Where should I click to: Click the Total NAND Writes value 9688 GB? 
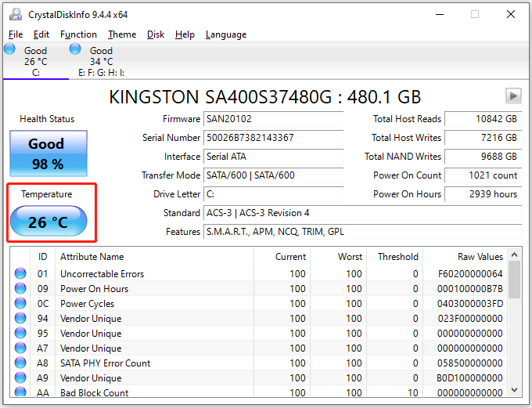point(483,157)
